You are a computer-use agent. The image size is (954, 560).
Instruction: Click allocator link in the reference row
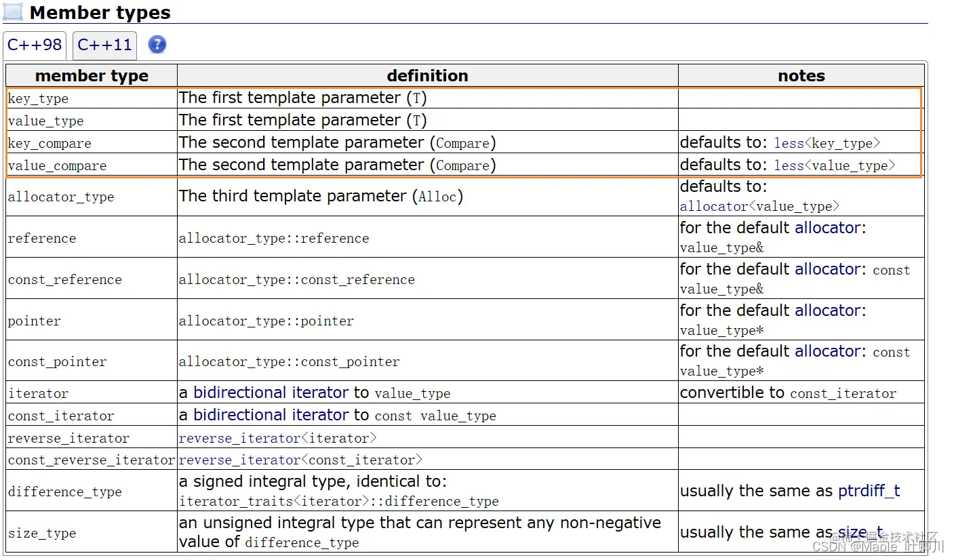click(830, 228)
